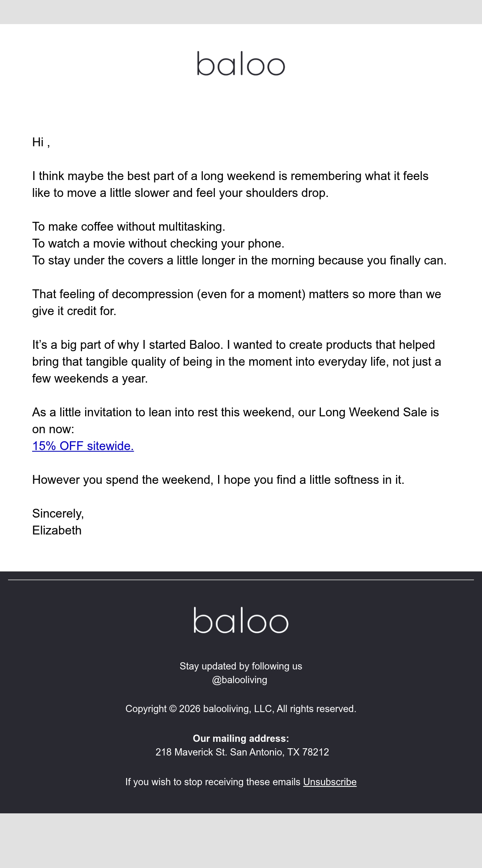Image resolution: width=482 pixels, height=868 pixels.
Task: Click 'To watch a movie' line
Action: (158, 244)
